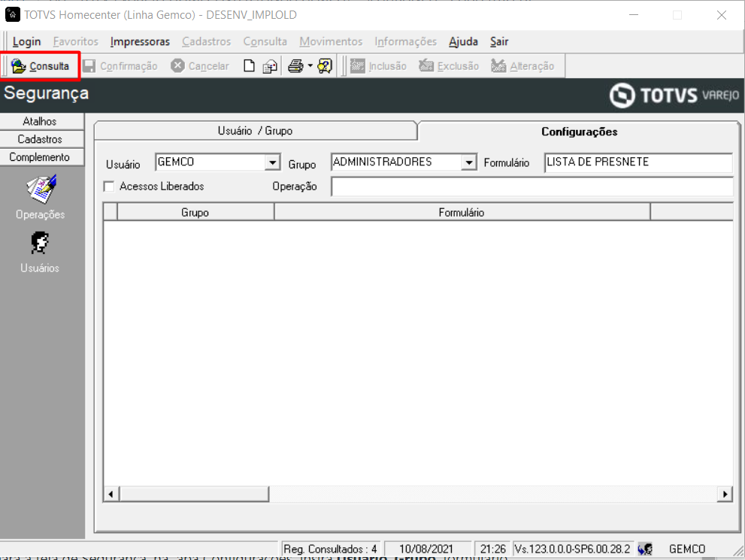Viewport: 745px width, 560px height.
Task: Click the 21:26 time in status bar
Action: pos(492,549)
